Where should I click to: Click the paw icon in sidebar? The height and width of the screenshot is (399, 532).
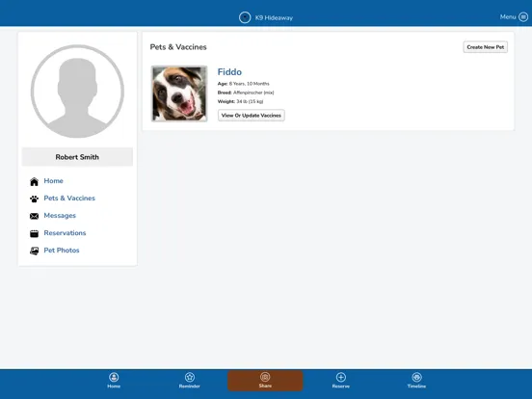click(x=35, y=199)
